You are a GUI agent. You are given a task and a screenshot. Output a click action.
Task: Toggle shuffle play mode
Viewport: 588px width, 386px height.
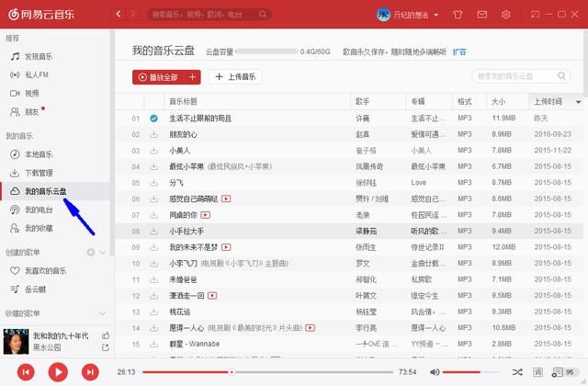[x=517, y=372]
